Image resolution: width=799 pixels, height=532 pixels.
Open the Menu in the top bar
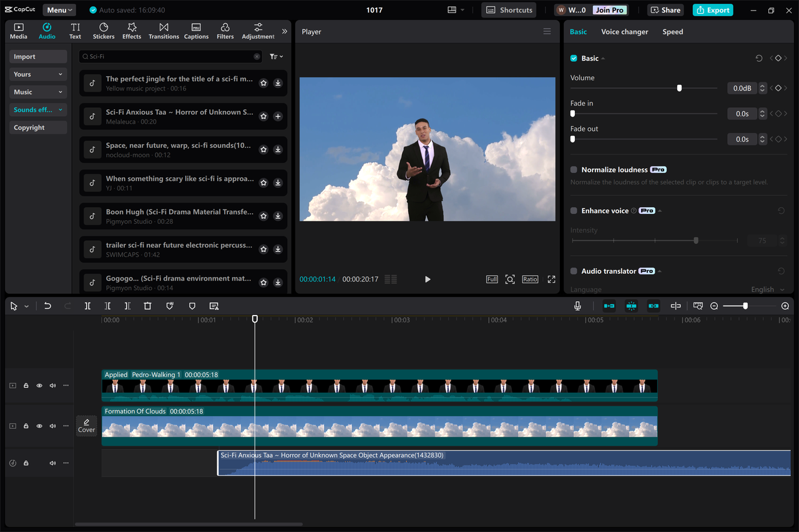click(58, 9)
